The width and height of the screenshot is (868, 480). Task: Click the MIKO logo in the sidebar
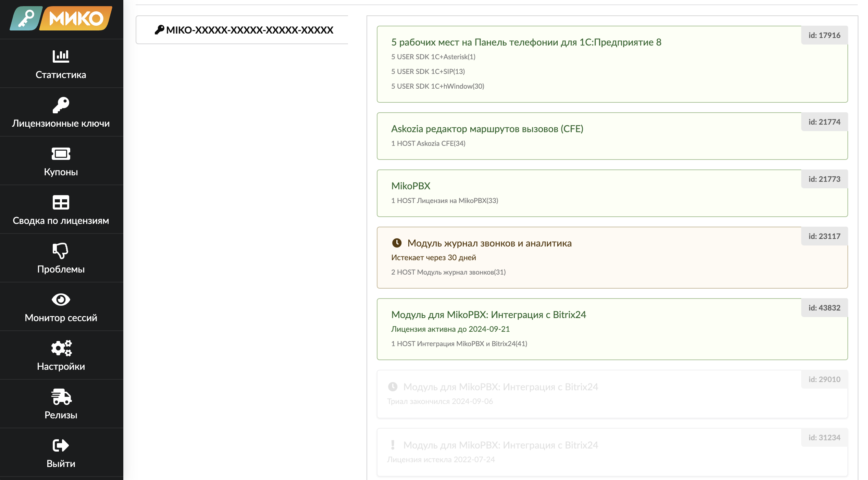(61, 18)
